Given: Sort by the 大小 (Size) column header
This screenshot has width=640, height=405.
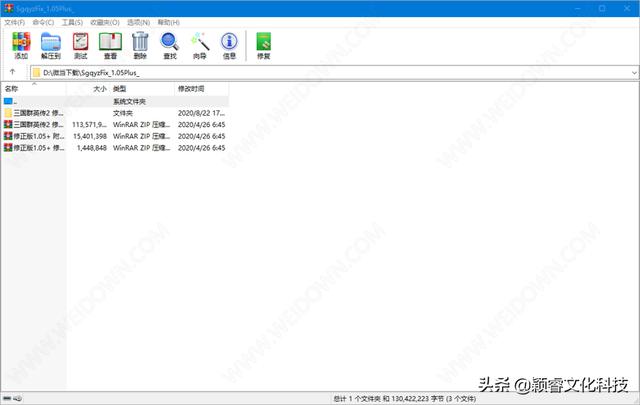Looking at the screenshot, I should click(88, 89).
